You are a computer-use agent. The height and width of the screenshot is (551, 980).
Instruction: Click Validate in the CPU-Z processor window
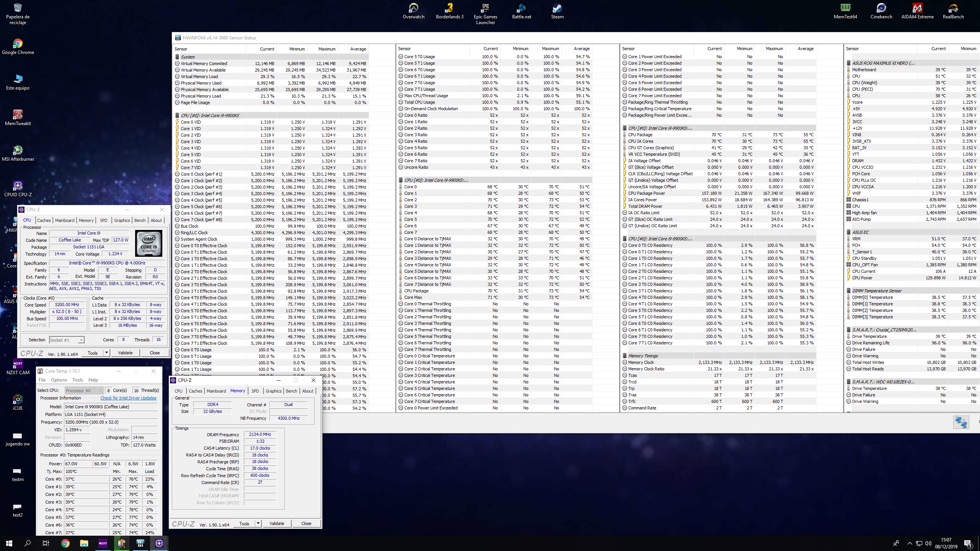pos(125,353)
